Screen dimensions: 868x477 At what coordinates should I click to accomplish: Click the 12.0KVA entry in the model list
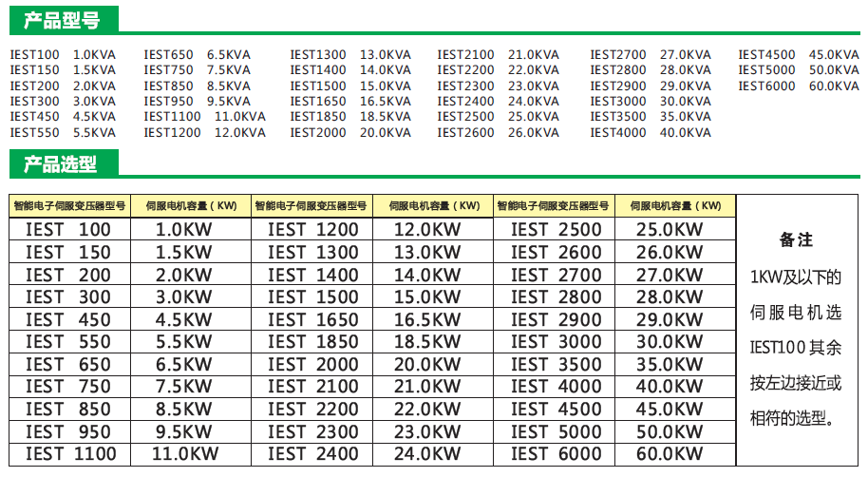[240, 133]
